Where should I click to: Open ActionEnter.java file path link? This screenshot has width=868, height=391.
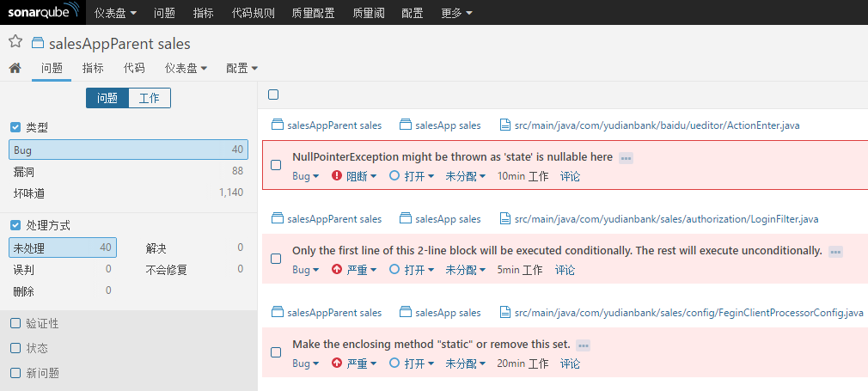tap(657, 125)
